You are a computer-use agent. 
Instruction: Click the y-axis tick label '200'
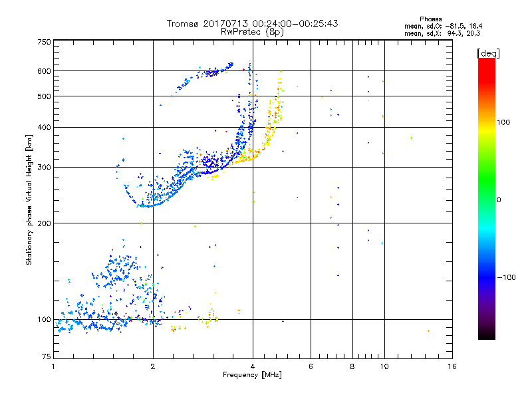[44, 223]
